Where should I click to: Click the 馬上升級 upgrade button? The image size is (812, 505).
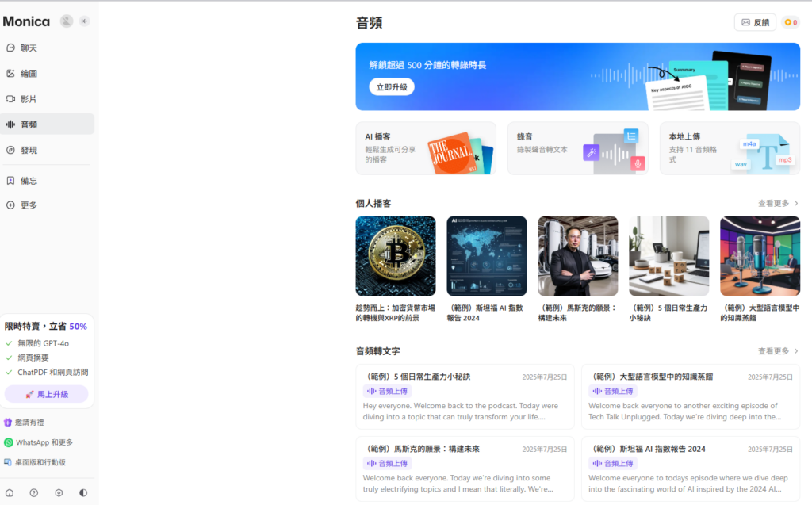[46, 395]
